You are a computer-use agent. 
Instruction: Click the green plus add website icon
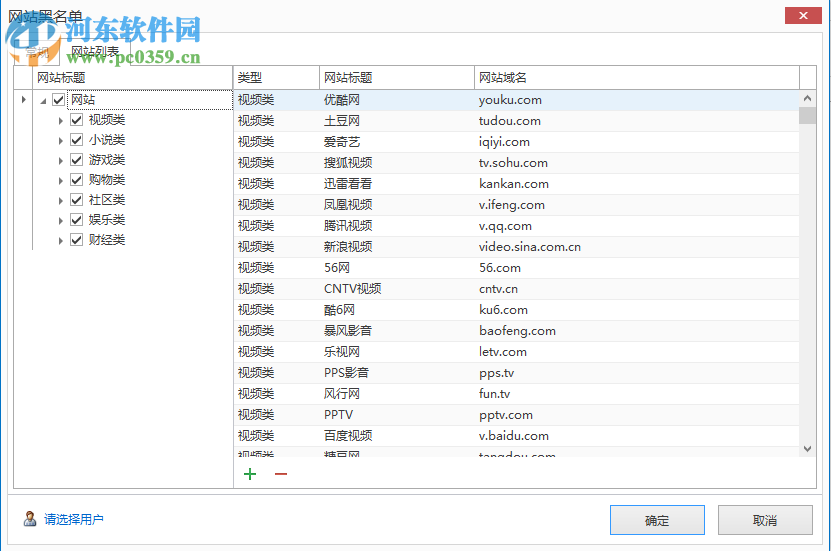(x=250, y=474)
